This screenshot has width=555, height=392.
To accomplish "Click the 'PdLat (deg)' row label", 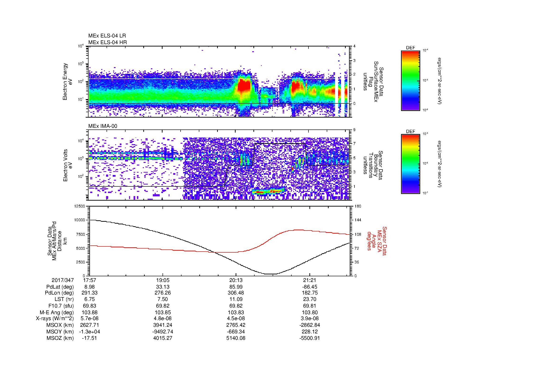I will click(60, 287).
